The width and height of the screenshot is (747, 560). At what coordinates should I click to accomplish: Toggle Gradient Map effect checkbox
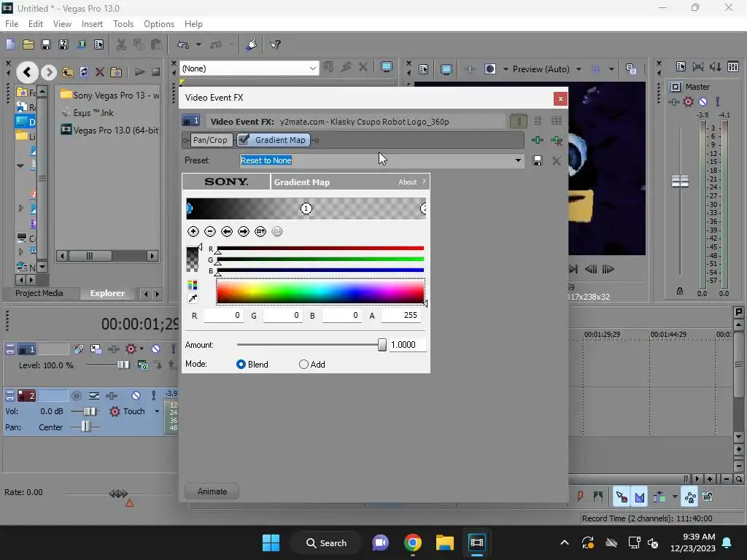pyautogui.click(x=244, y=139)
